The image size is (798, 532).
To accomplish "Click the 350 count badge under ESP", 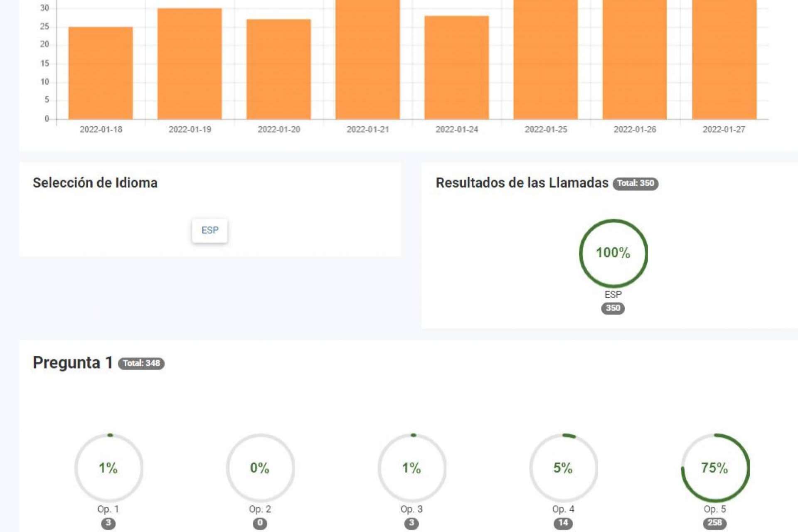I will tap(613, 308).
